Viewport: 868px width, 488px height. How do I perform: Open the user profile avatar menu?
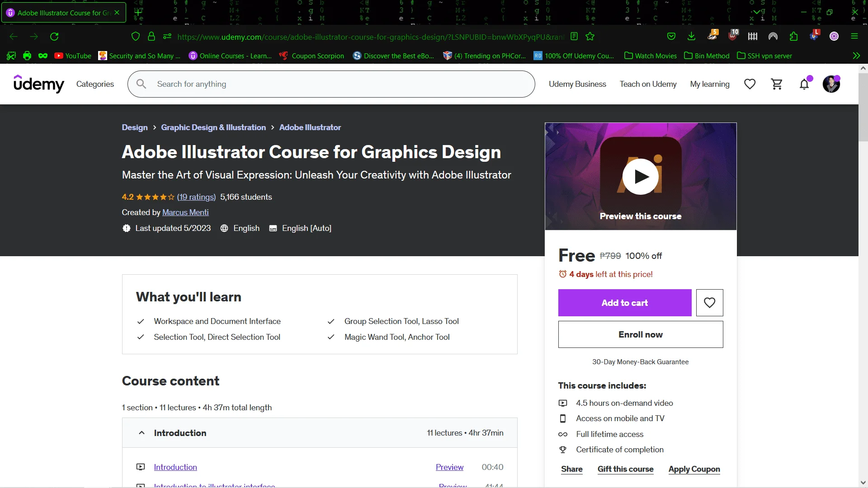pos(831,84)
